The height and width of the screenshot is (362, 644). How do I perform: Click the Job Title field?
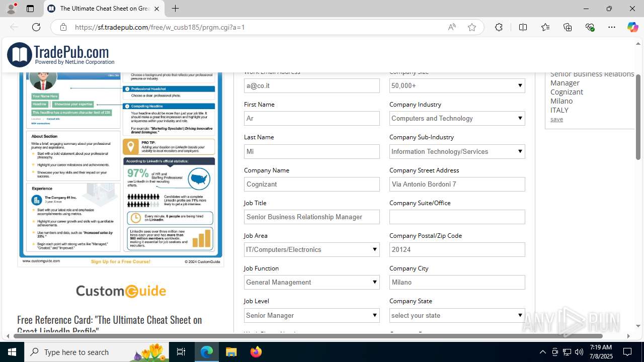coord(311,217)
